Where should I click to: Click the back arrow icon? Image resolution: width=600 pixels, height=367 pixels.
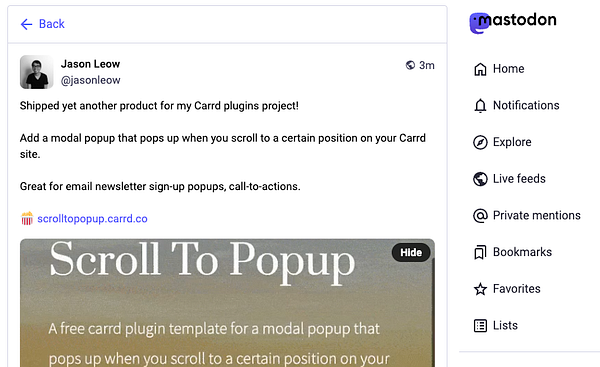pos(26,24)
